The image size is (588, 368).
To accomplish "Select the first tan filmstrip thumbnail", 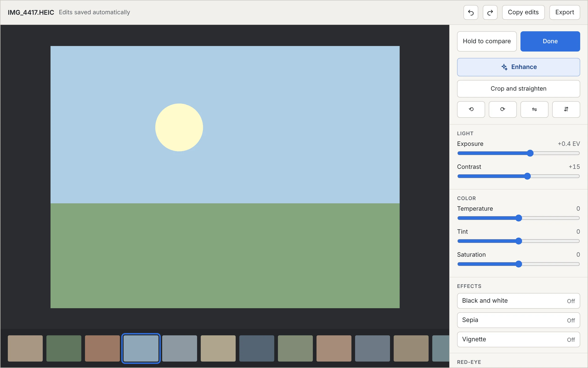I will (x=25, y=348).
